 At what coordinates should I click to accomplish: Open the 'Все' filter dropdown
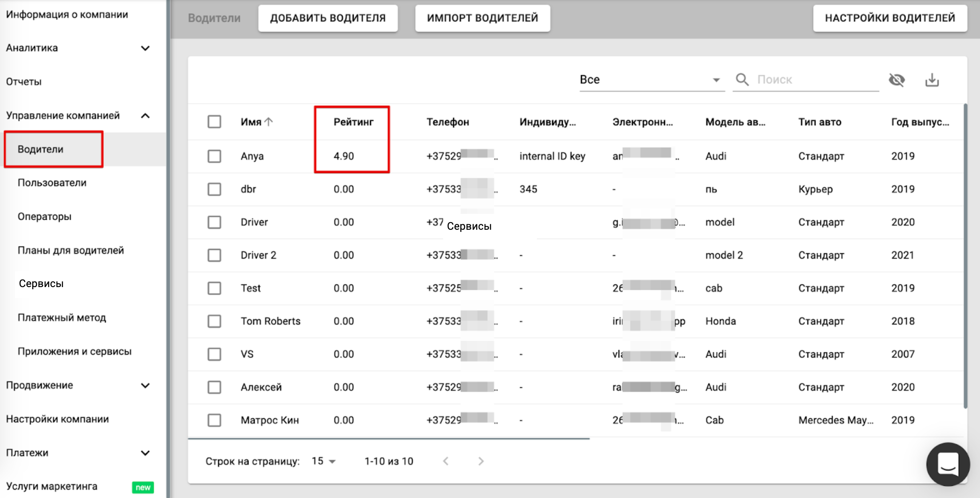point(651,80)
